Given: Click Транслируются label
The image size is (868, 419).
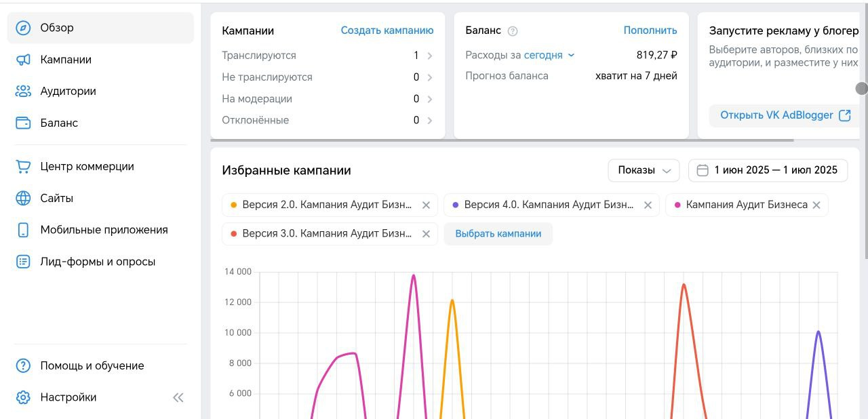Looking at the screenshot, I should tap(259, 56).
